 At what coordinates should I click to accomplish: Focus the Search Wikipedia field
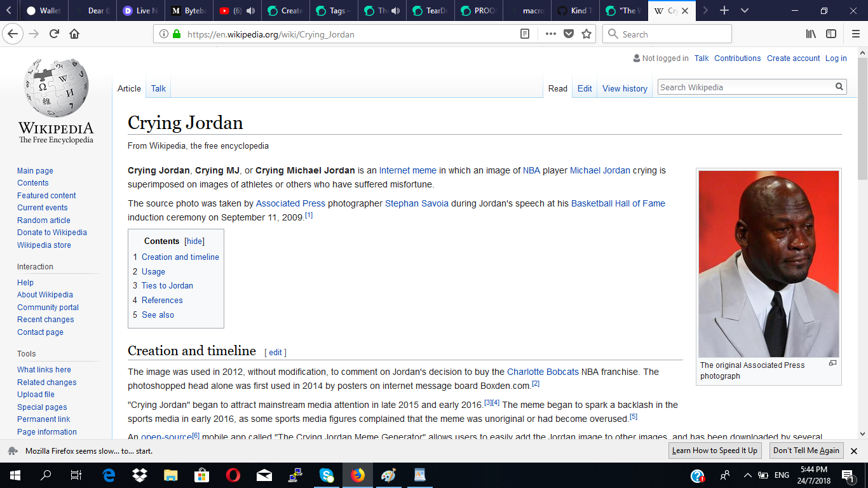point(745,87)
